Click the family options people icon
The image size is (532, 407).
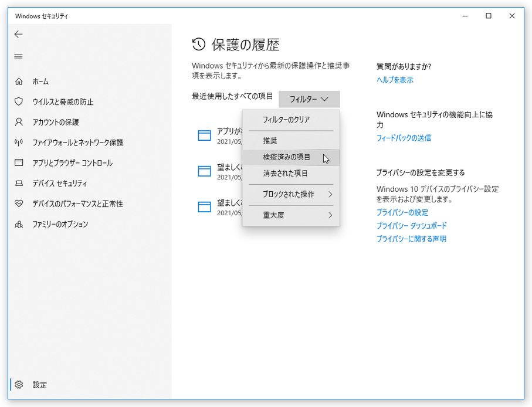(19, 224)
